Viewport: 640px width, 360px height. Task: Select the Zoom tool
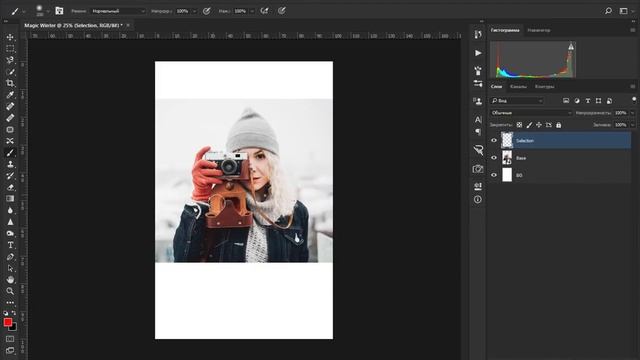click(10, 291)
